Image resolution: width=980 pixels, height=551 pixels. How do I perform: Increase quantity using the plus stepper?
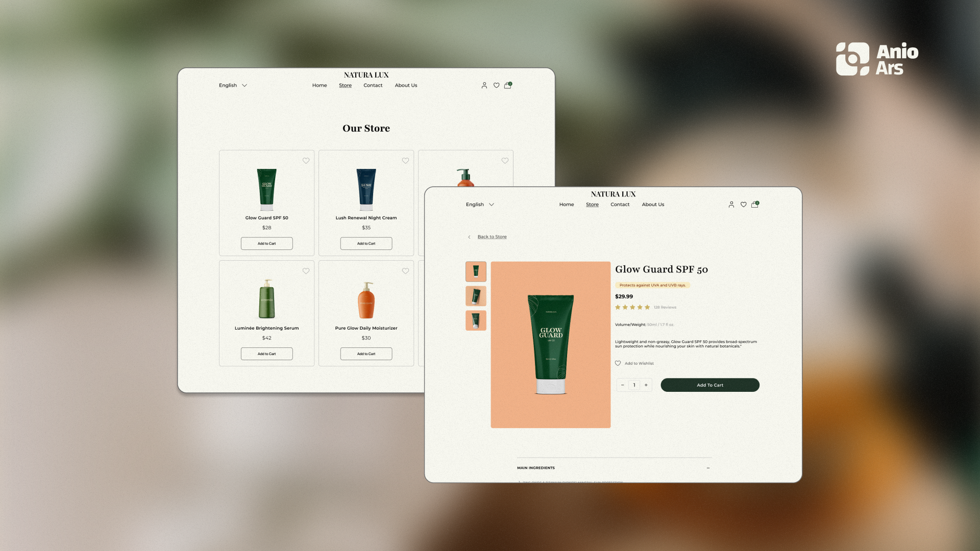[x=646, y=385]
